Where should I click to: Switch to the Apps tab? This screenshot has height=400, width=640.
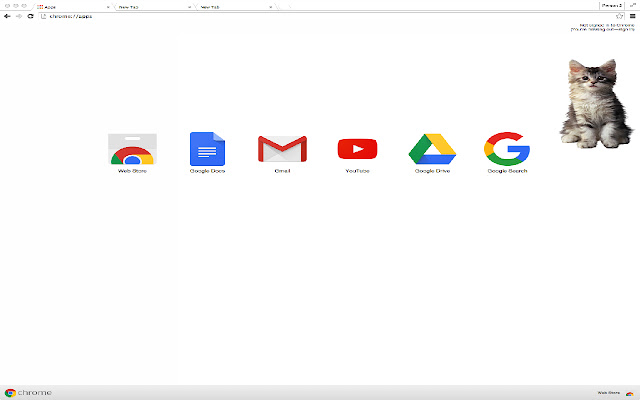71,7
